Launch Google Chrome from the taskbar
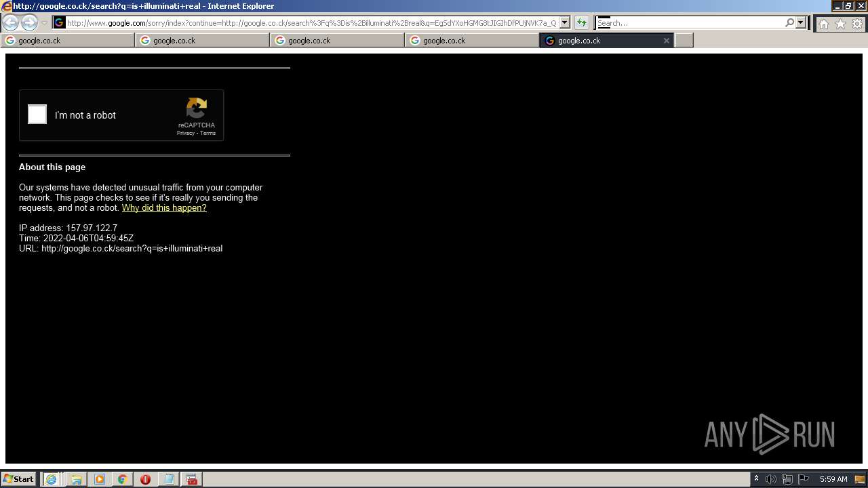 tap(123, 479)
